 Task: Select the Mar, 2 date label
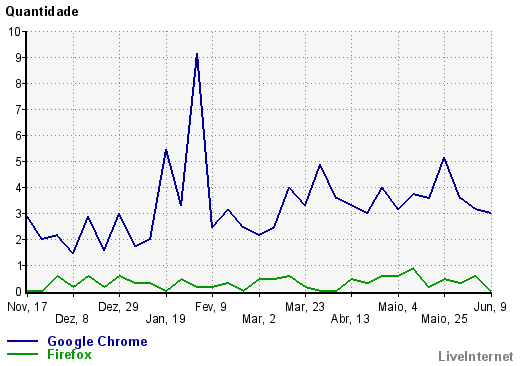pos(259,319)
